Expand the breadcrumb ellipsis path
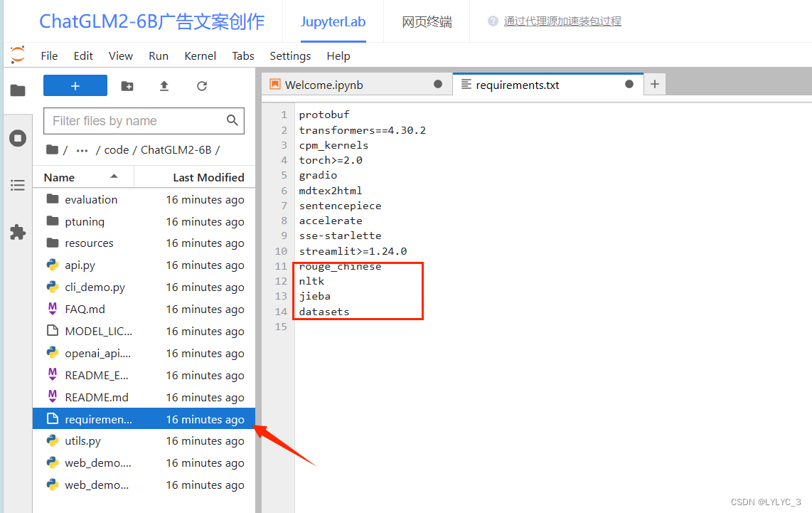 [x=82, y=150]
